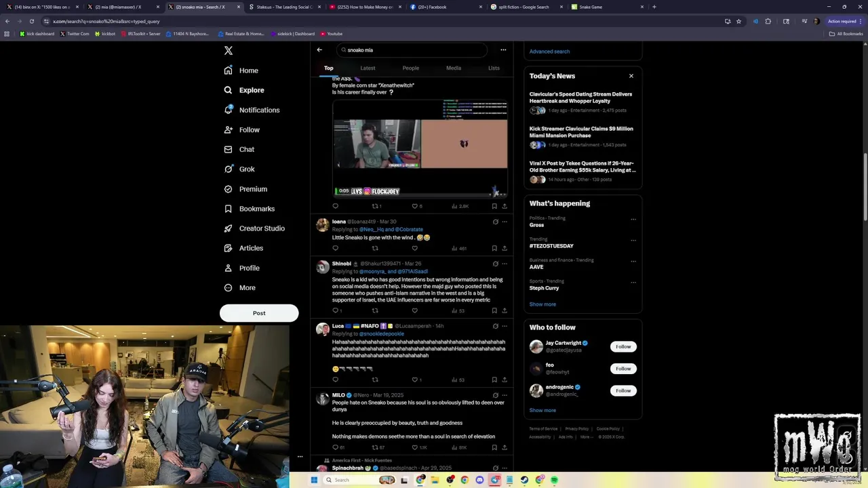
Task: Follow androgenic
Action: tap(623, 390)
